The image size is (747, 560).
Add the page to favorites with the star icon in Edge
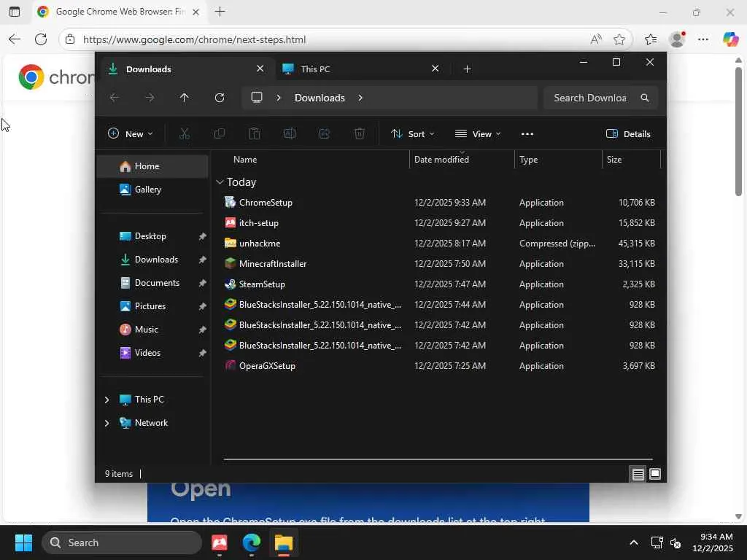619,39
